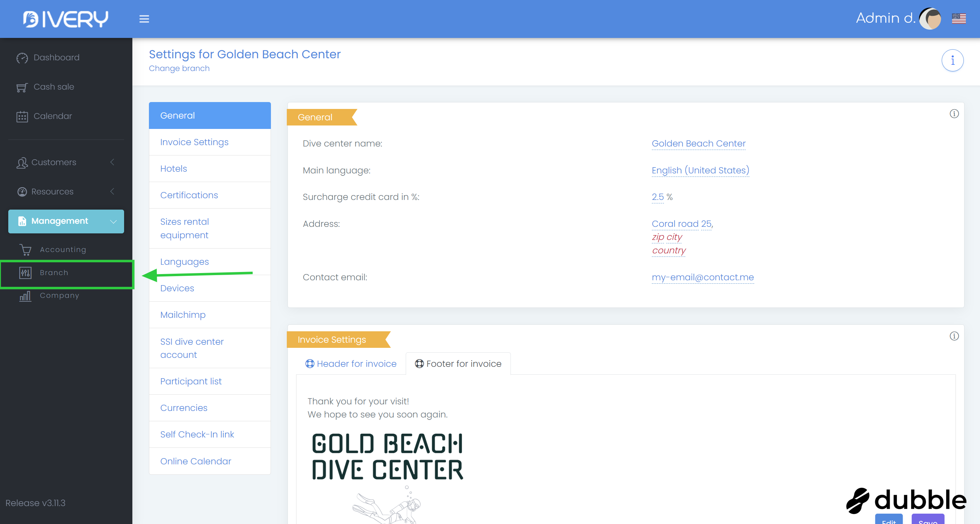
Task: Open Invoice Settings in the settings list
Action: click(194, 142)
